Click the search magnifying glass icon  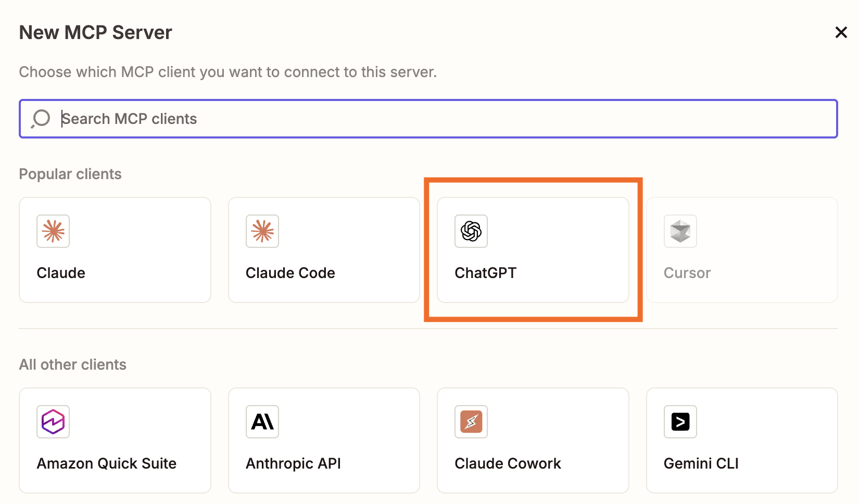click(x=40, y=119)
